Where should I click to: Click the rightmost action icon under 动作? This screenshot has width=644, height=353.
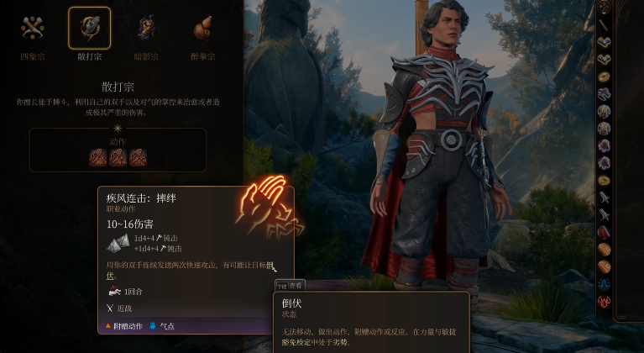138,157
